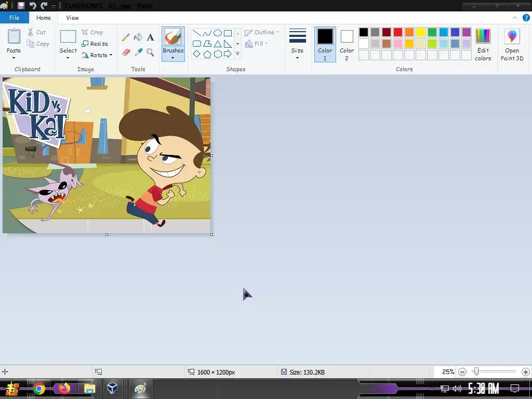Set Color 2 as active color
The height and width of the screenshot is (399, 532).
[x=347, y=45]
